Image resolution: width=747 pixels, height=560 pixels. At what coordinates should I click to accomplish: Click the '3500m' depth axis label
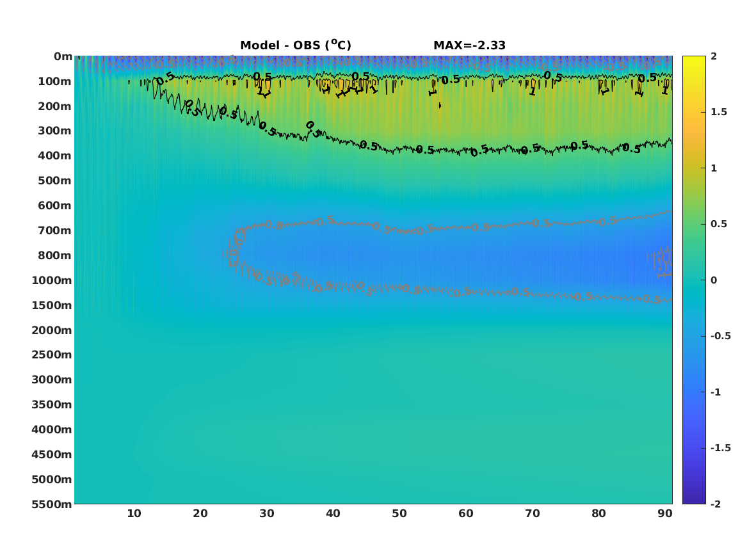[x=52, y=404]
